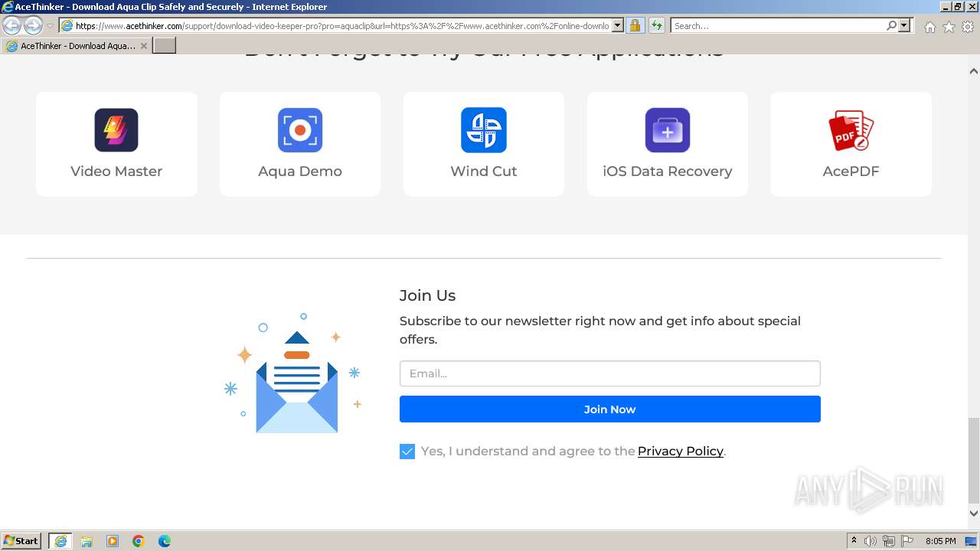Select the AceThinker Download Aqua tab
Viewport: 980px width, 551px height.
[x=77, y=46]
